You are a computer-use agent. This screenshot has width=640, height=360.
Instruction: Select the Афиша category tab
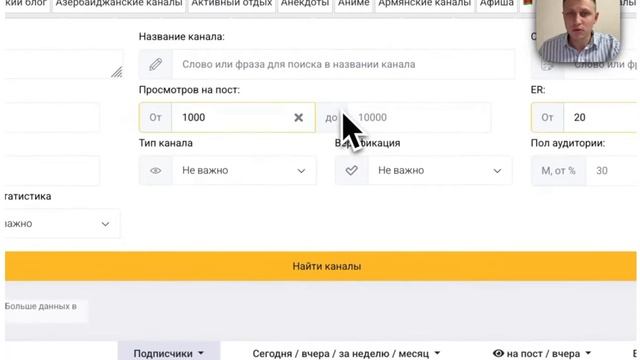[497, 3]
